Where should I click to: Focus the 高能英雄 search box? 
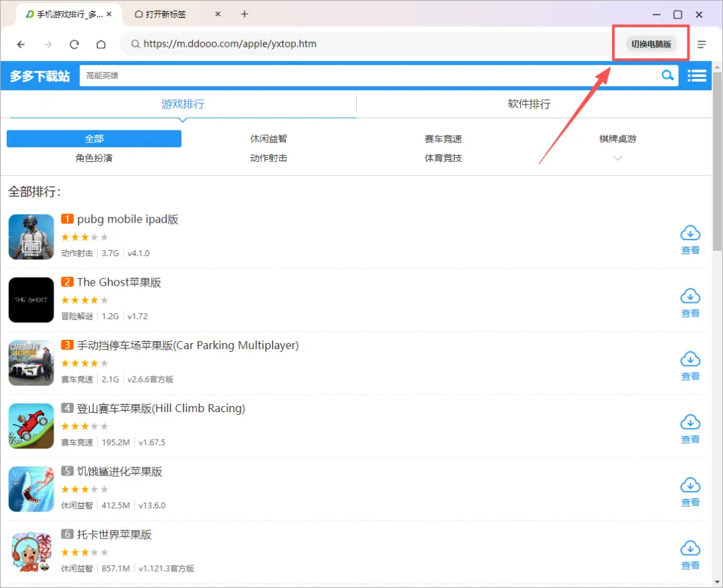[368, 76]
